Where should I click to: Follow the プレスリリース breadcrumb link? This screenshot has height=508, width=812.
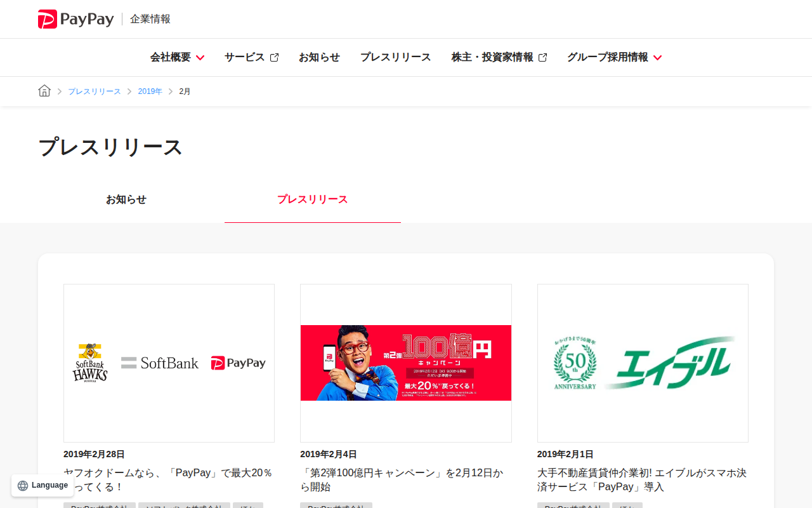coord(95,91)
